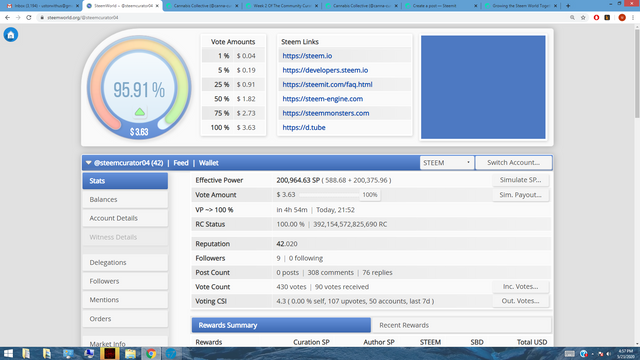Show the on-screen keyboard tray icon

[570, 353]
